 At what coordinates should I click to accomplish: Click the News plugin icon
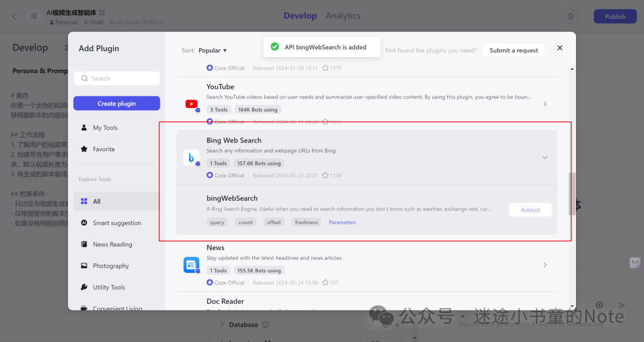click(191, 265)
